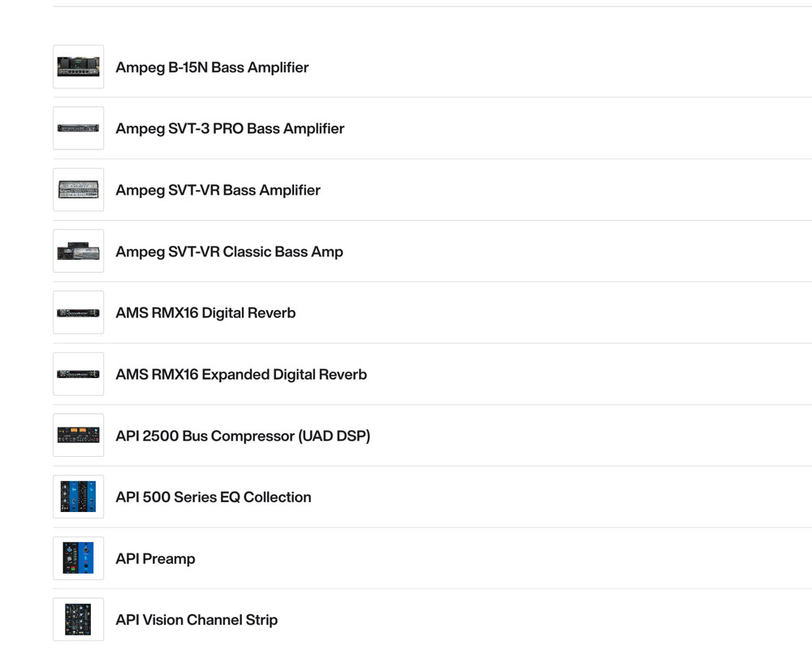Open the Ampeg B-15N Bass Amplifier link
This screenshot has width=812, height=650.
pyautogui.click(x=212, y=67)
